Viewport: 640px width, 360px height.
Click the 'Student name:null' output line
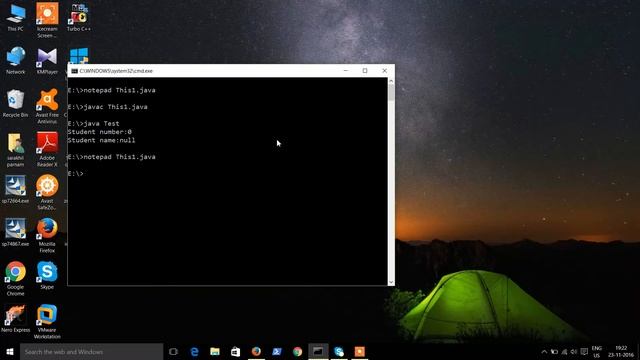tap(101, 140)
